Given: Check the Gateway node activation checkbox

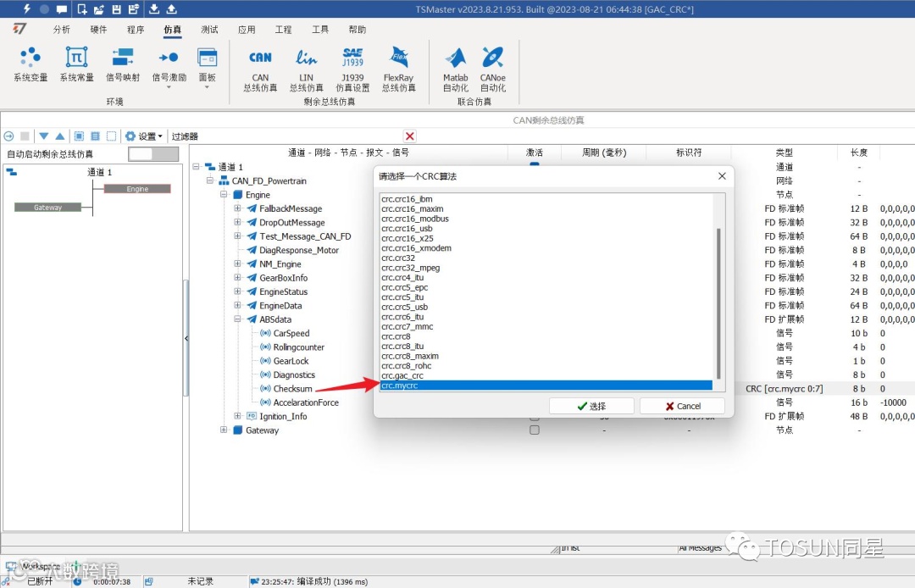Looking at the screenshot, I should (x=534, y=430).
